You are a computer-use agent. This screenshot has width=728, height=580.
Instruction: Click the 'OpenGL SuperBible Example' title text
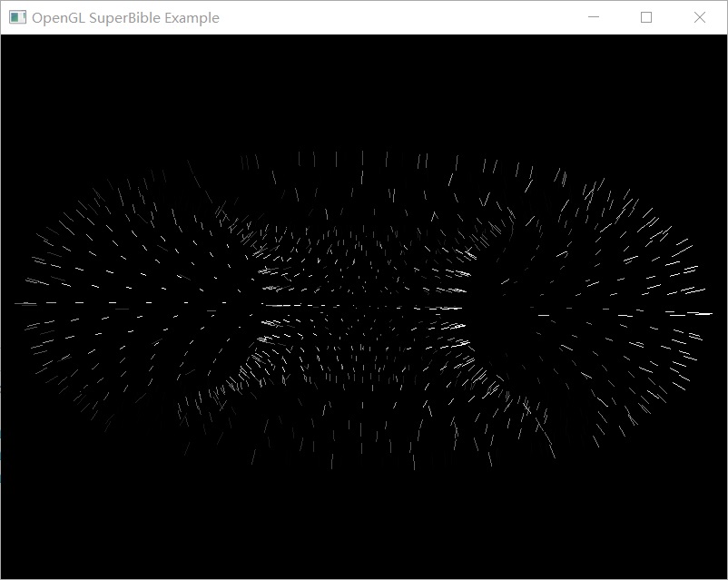(125, 18)
